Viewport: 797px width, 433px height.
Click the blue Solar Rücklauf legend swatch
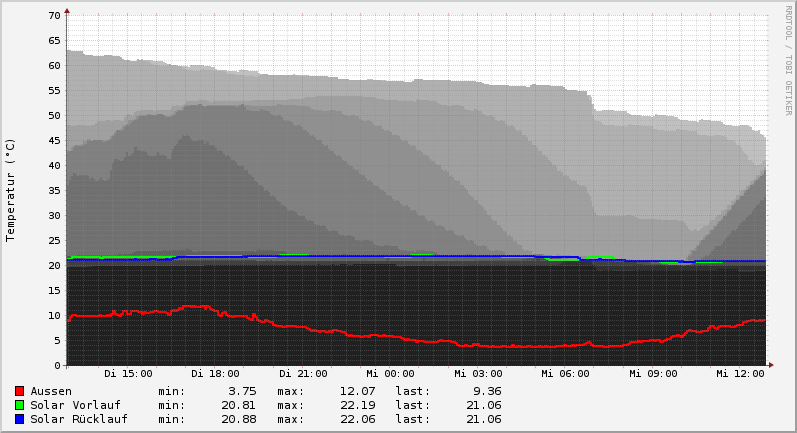[x=19, y=419]
